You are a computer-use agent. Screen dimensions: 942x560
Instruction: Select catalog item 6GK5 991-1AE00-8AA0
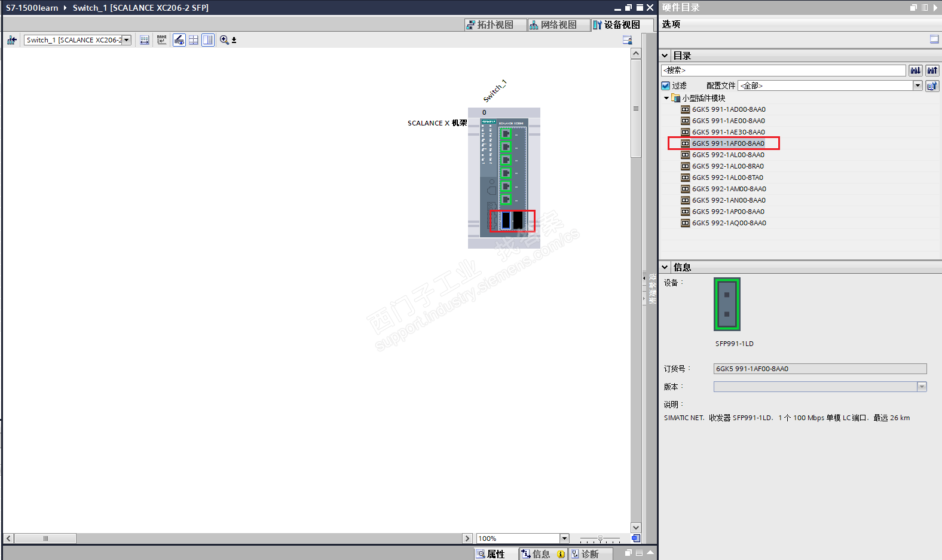[729, 121]
